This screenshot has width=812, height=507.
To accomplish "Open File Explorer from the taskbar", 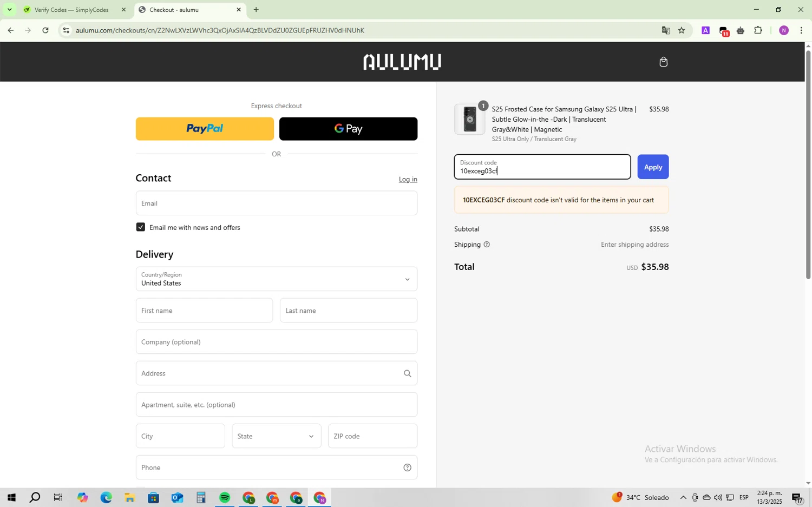I will (x=130, y=498).
